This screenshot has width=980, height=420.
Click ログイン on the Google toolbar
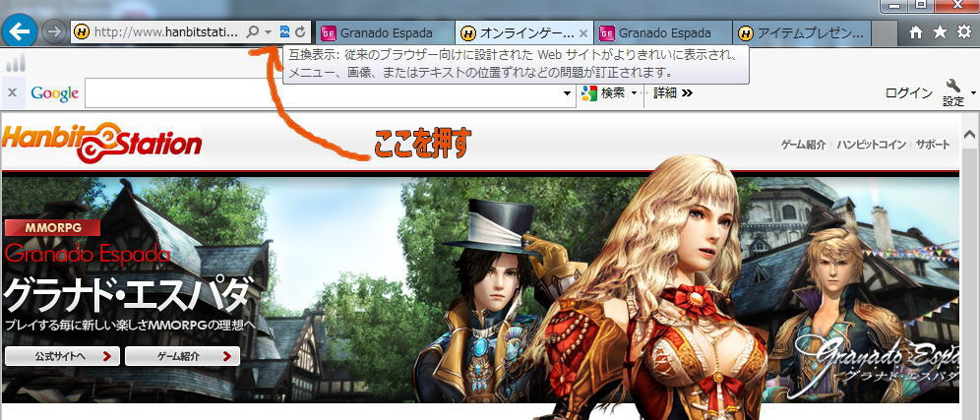click(x=909, y=93)
